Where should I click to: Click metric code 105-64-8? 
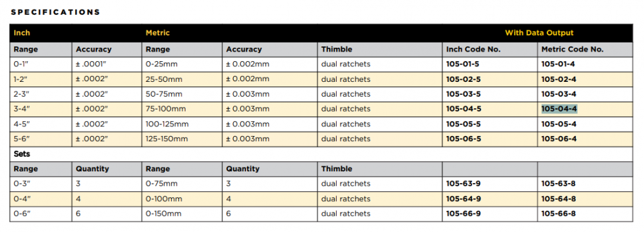coord(558,198)
